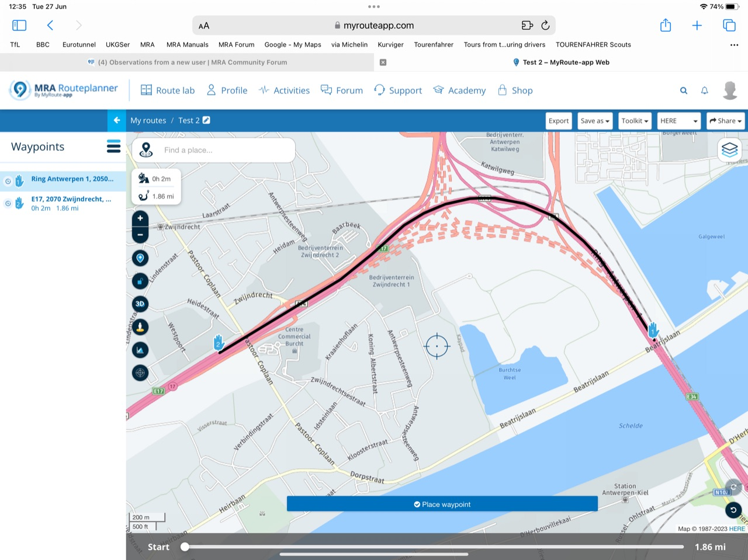Click the Export button
The width and height of the screenshot is (748, 560).
click(x=559, y=121)
